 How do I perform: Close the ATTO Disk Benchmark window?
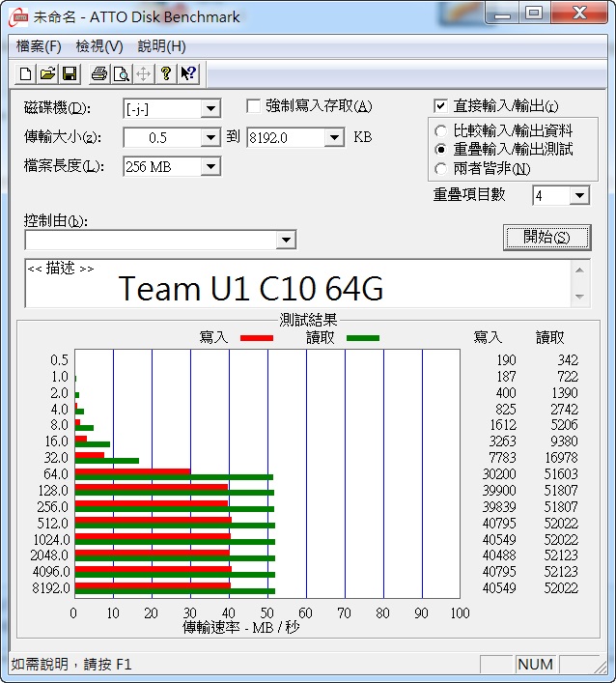click(x=579, y=14)
